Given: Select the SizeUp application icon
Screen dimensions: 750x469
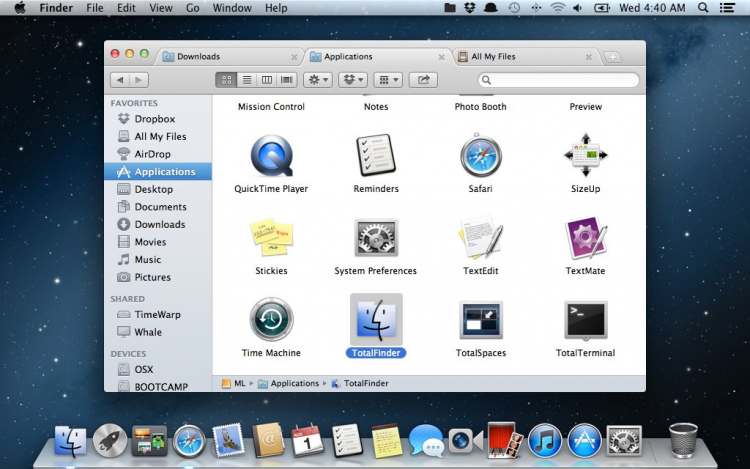Looking at the screenshot, I should [585, 155].
